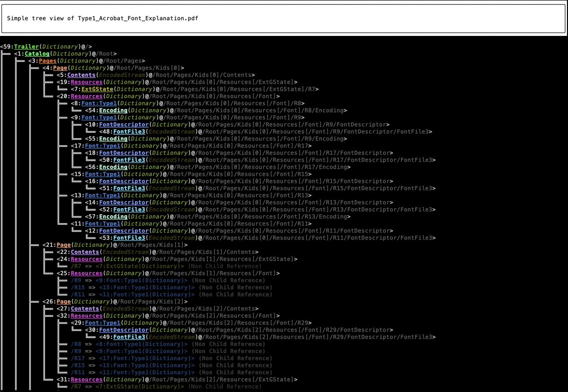Open the FontFile3 link of object 49
Viewport: 568px width, 392px height.
tap(129, 338)
